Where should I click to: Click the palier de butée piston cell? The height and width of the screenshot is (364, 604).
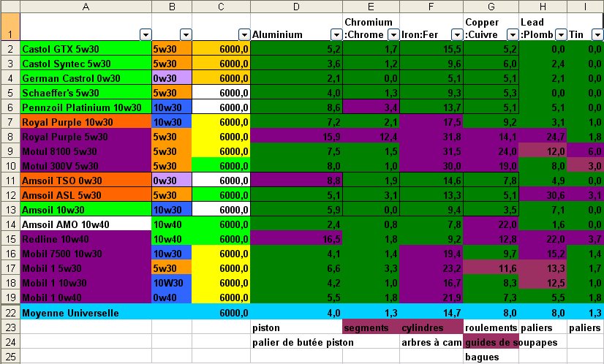(x=303, y=342)
